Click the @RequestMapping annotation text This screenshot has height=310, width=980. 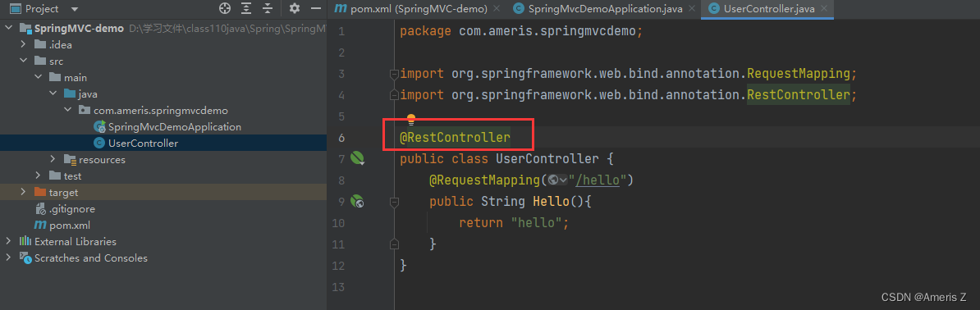tap(484, 180)
